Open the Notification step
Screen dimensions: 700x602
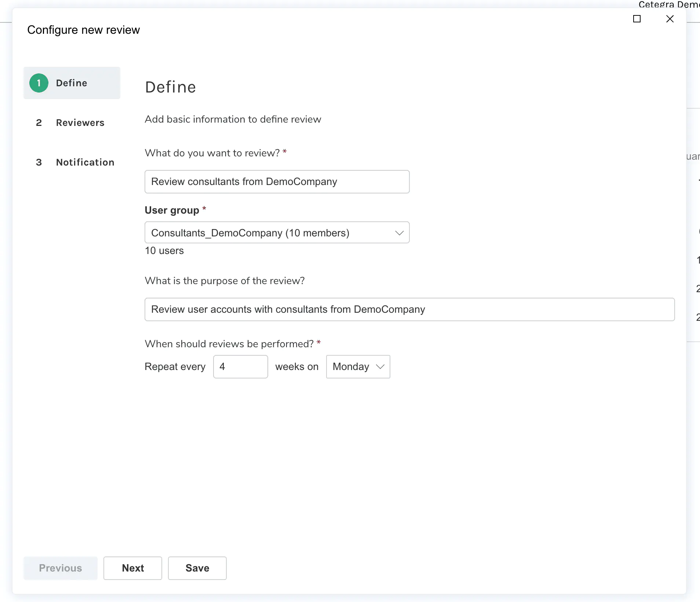(85, 162)
